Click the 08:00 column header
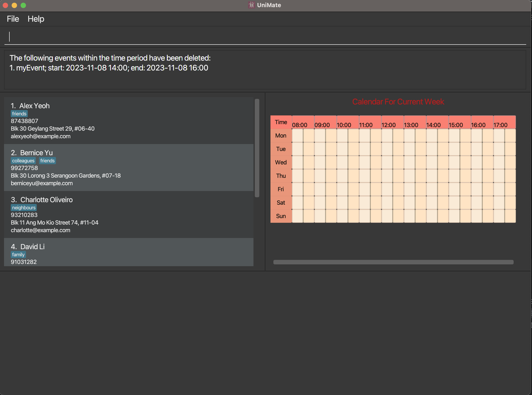The image size is (532, 395). click(303, 122)
